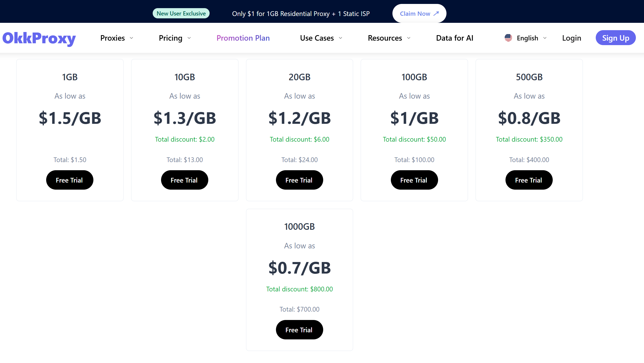Click the arrow icon in Claim Now
Image resolution: width=644 pixels, height=363 pixels.
pos(436,14)
